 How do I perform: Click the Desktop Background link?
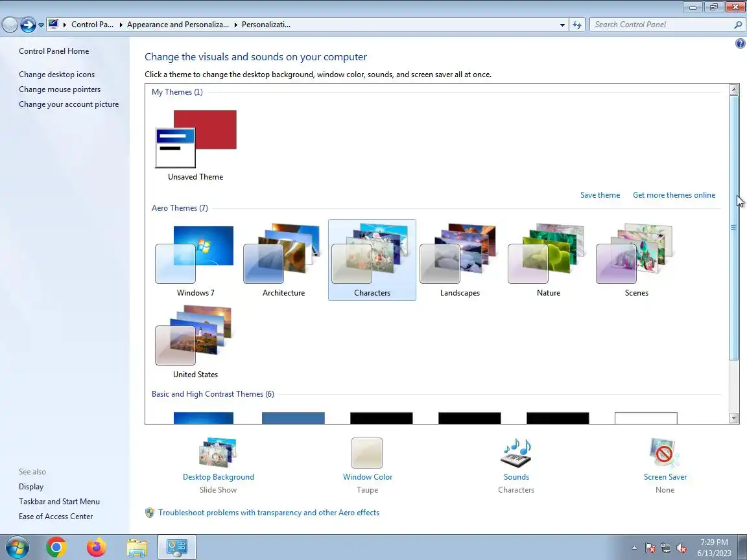218,476
